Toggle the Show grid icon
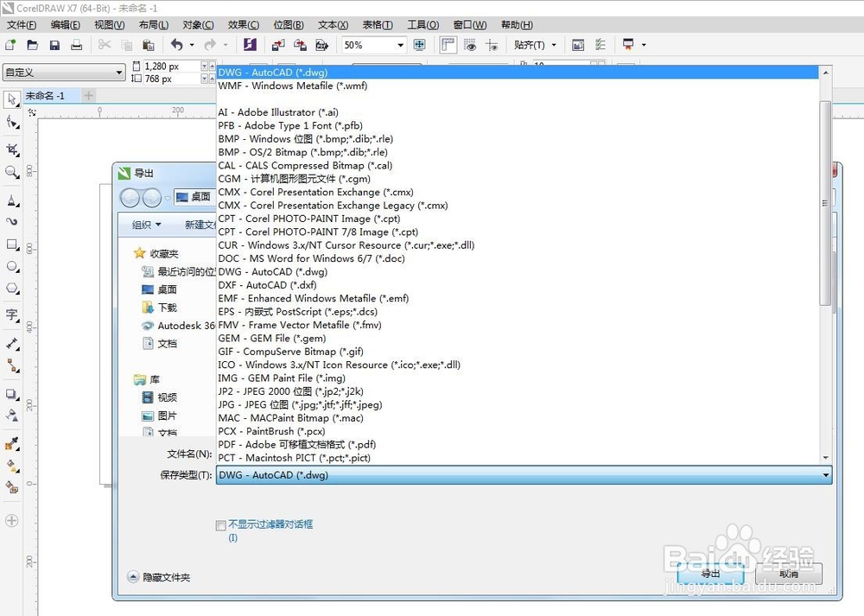Viewport: 864px width, 616px height. pos(470,45)
